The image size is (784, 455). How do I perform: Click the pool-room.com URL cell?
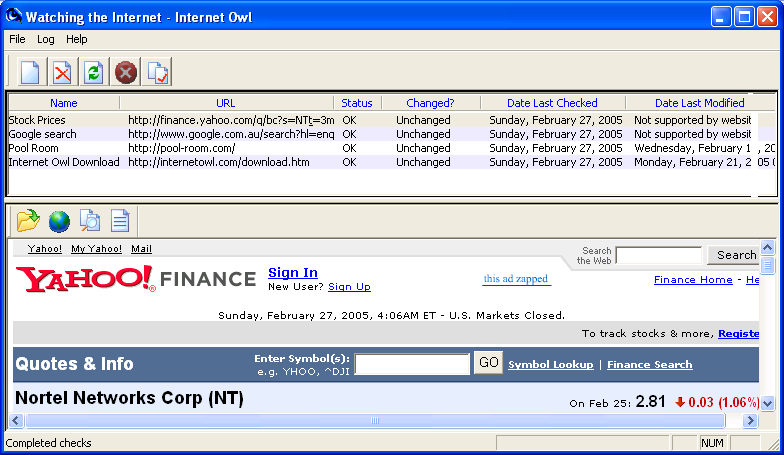[182, 148]
